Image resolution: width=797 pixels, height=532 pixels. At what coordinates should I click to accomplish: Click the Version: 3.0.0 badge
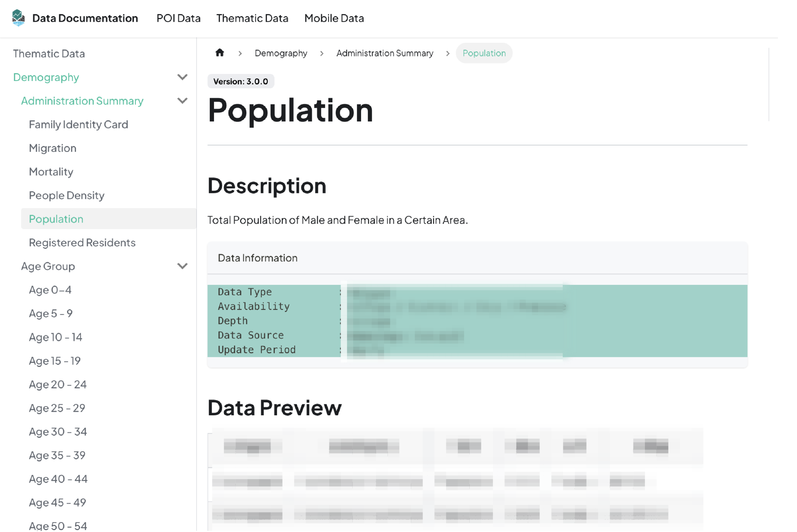(241, 81)
